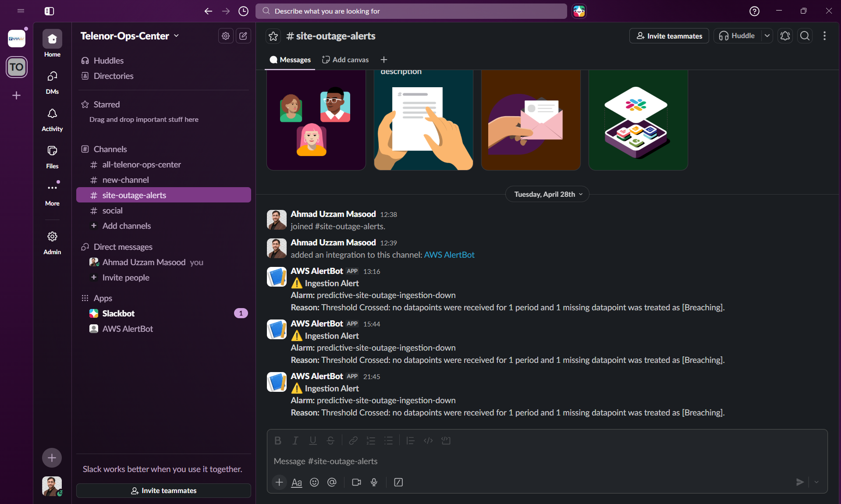841x504 pixels.
Task: Open channel more actions menu
Action: point(824,36)
